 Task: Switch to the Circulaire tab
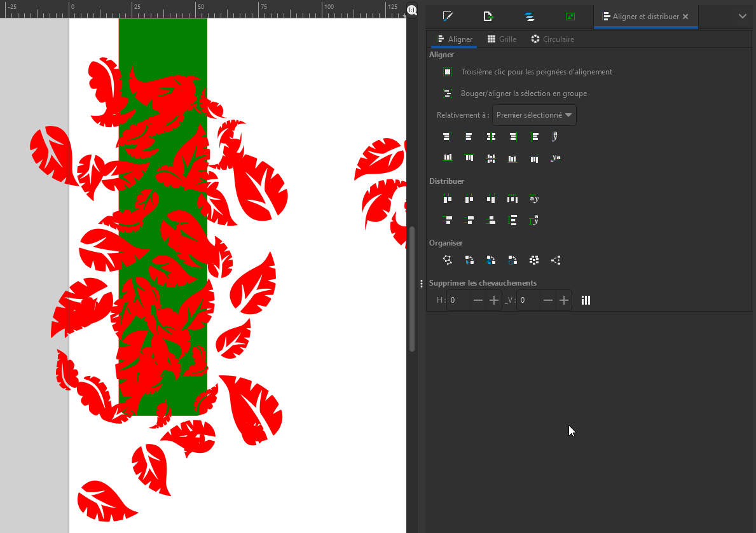pos(553,39)
